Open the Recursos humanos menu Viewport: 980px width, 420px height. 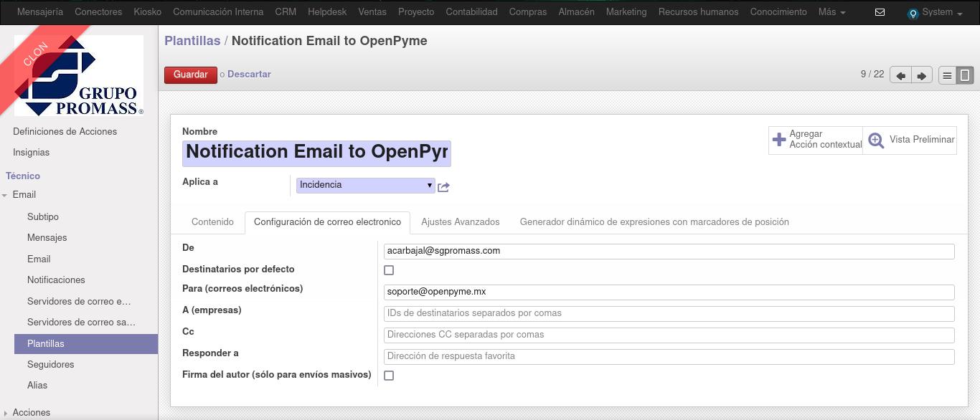click(x=698, y=12)
